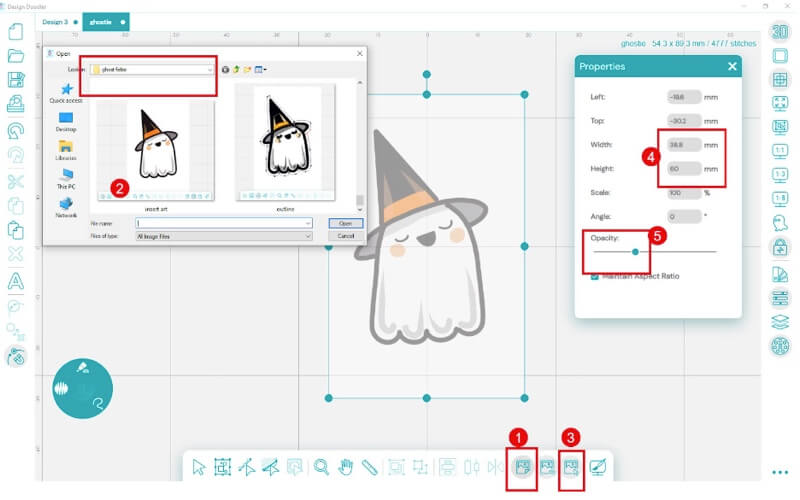This screenshot has height=500, width=800.
Task: Go to Libraries in dialog sidebar
Action: pyautogui.click(x=66, y=151)
